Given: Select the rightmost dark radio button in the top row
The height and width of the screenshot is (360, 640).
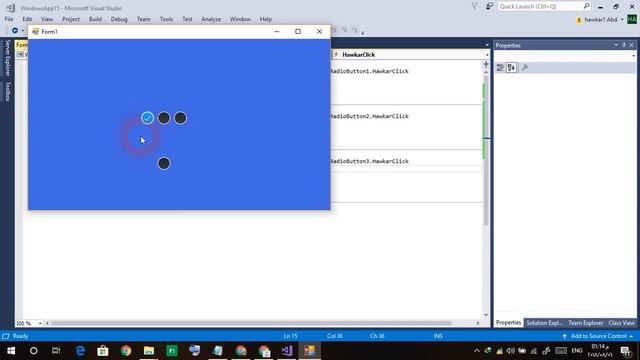Looking at the screenshot, I should [180, 118].
